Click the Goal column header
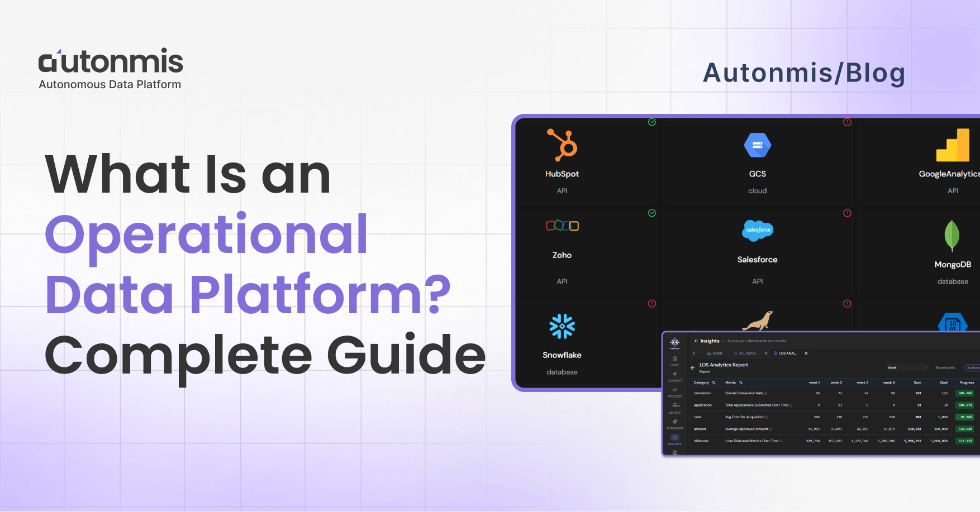Viewport: 980px width, 512px height. click(944, 382)
